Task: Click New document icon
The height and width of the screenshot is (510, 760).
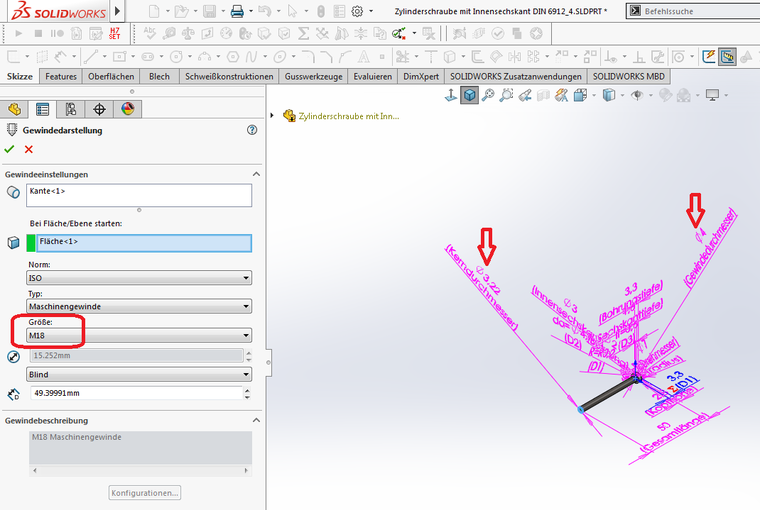Action: (154, 11)
